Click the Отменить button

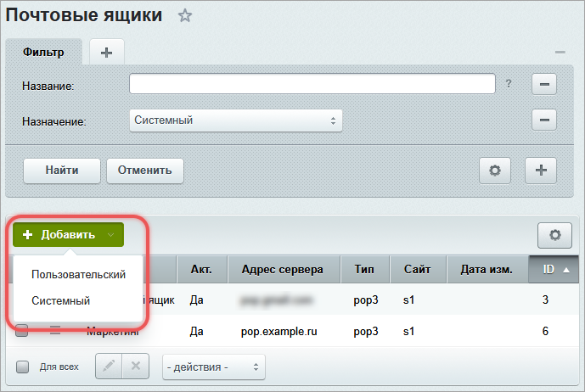point(145,170)
